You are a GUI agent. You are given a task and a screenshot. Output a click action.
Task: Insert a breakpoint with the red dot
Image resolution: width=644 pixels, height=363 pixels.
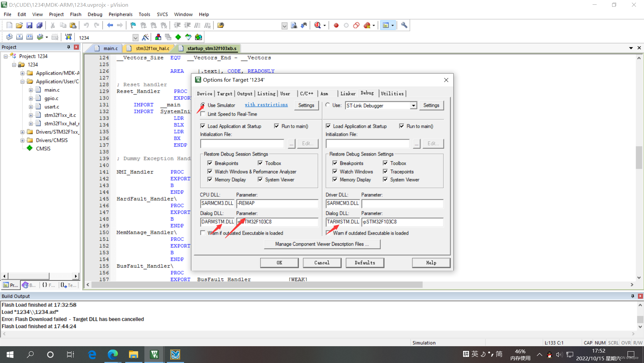tap(336, 25)
